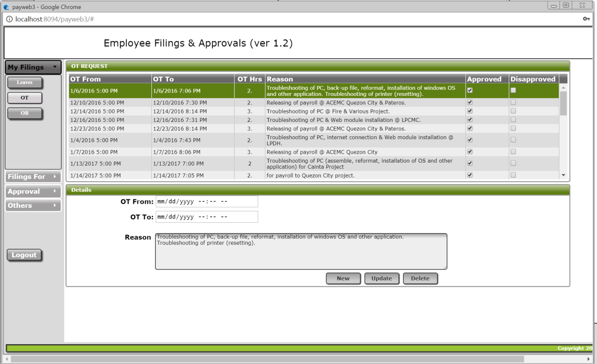Select row with OT To 12/16/2016 7:31 PM
597x364 pixels.
pos(314,120)
